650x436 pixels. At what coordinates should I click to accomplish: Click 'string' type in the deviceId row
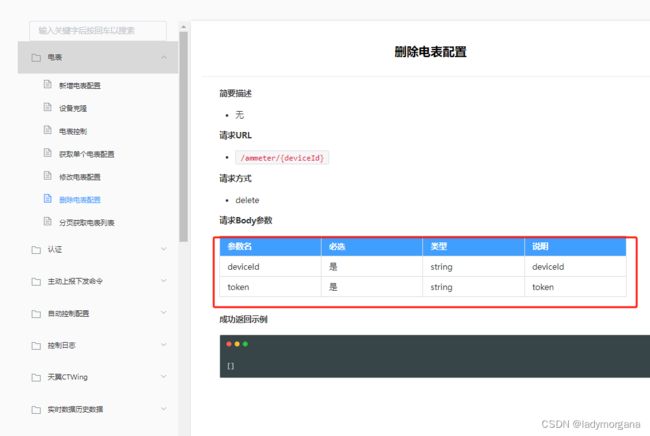(441, 267)
